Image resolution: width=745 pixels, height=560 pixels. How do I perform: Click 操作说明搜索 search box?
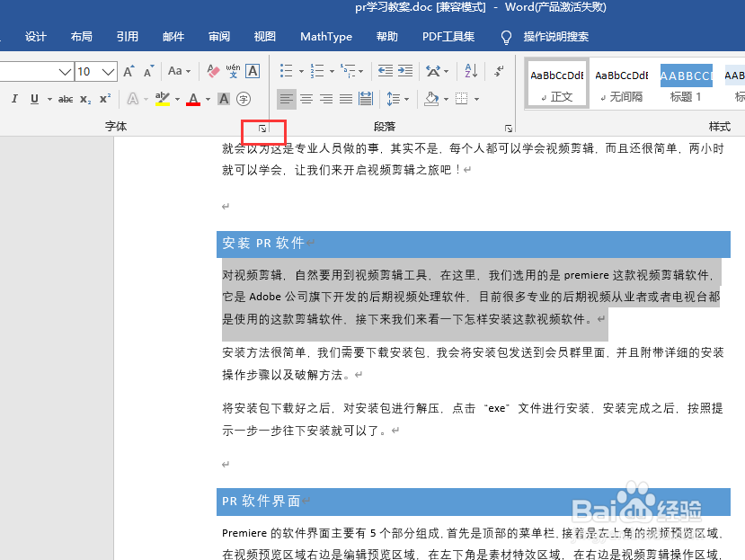pos(556,37)
